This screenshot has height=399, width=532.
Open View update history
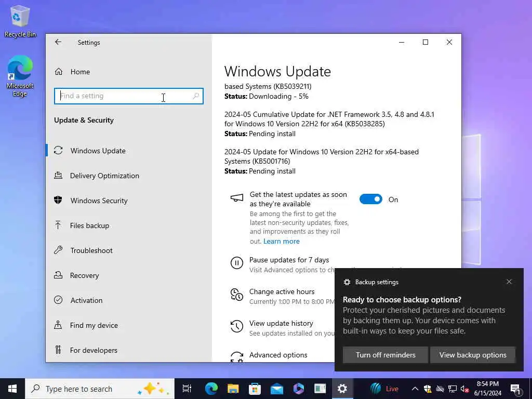pos(281,323)
